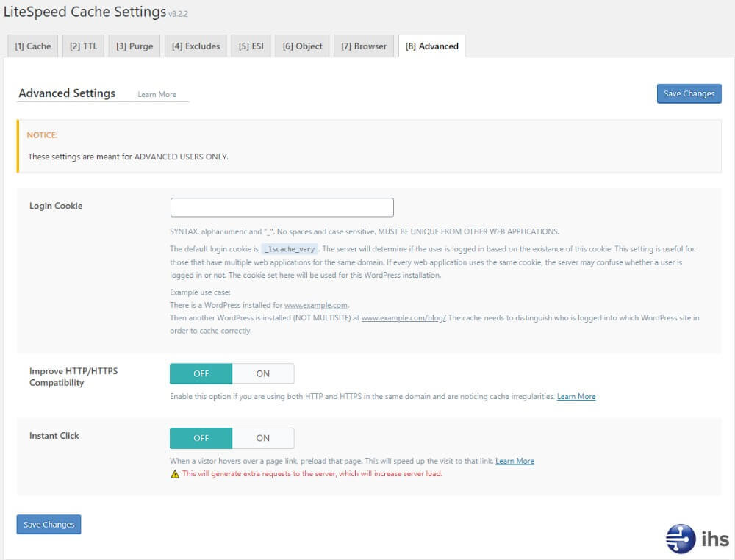Screen dimensions: 735x560
Task: Click the SYNTAX rule line under Login Cookie
Action: 365,231
